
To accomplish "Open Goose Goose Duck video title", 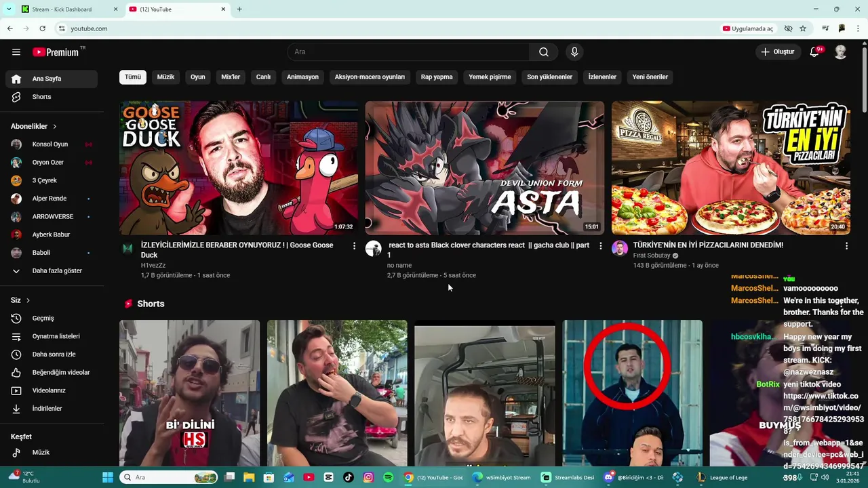I will (x=237, y=250).
